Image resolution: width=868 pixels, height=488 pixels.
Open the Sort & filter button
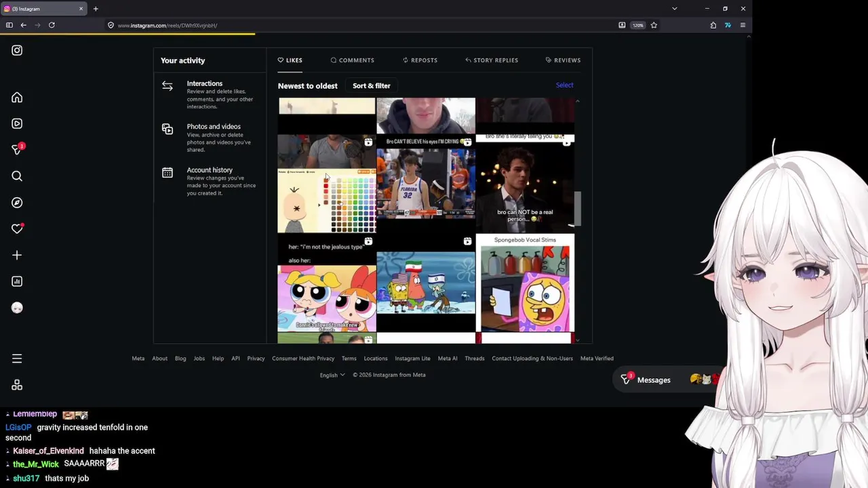click(x=372, y=86)
